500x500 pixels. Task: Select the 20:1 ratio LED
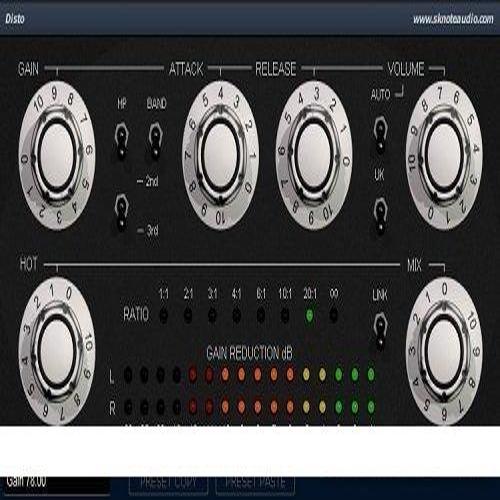(309, 315)
